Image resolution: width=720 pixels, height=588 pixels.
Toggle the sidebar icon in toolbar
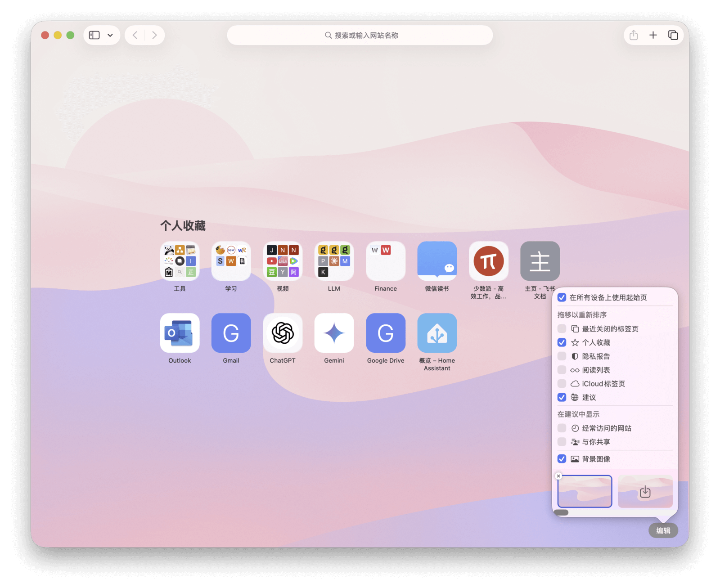(x=94, y=35)
